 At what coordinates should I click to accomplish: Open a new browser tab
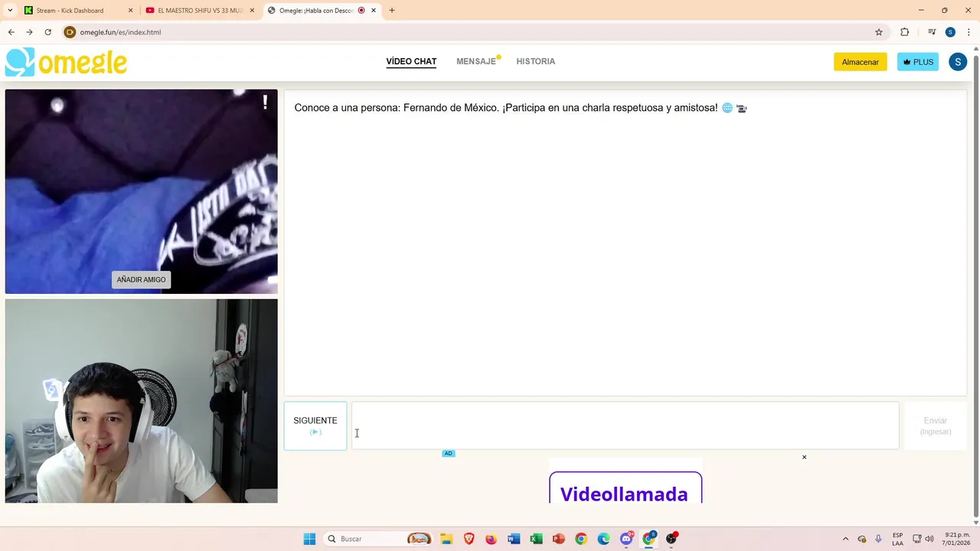click(x=392, y=11)
